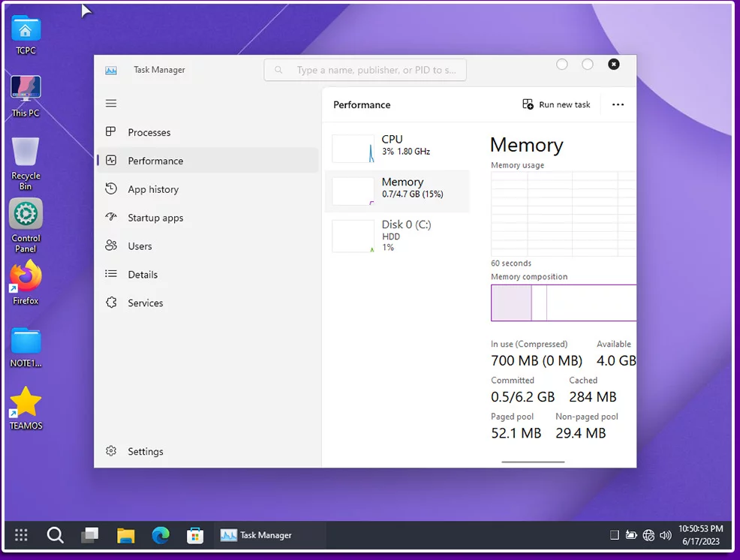This screenshot has width=740, height=560.
Task: Click the "60 seconds" graph label
Action: [x=511, y=263]
